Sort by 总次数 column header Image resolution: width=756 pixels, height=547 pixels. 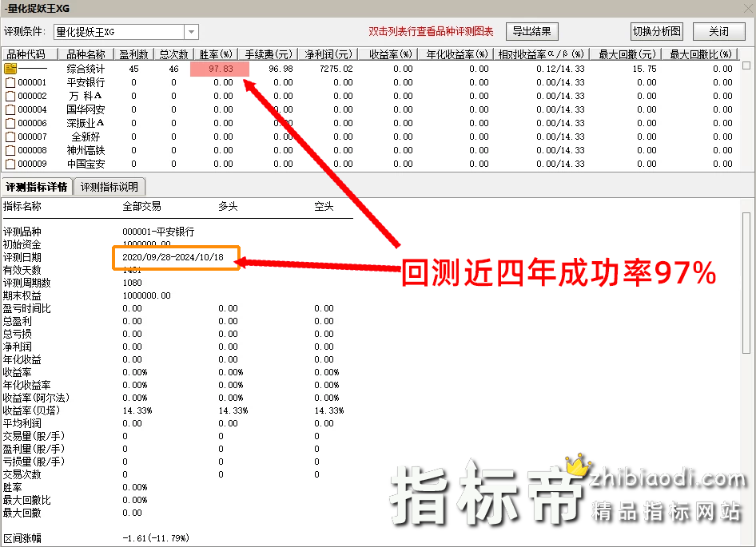173,54
